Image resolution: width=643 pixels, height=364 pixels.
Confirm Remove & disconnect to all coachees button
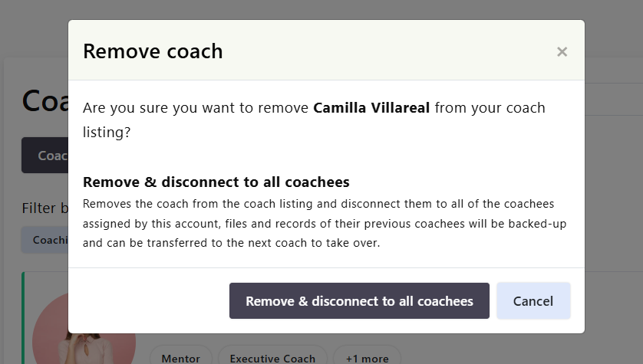click(359, 301)
